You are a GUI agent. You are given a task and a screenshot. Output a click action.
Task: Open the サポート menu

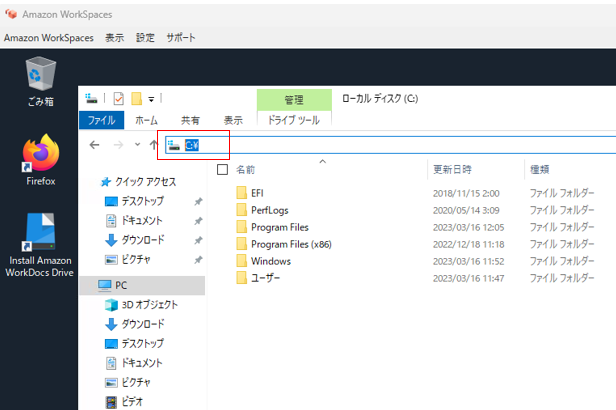pos(180,38)
